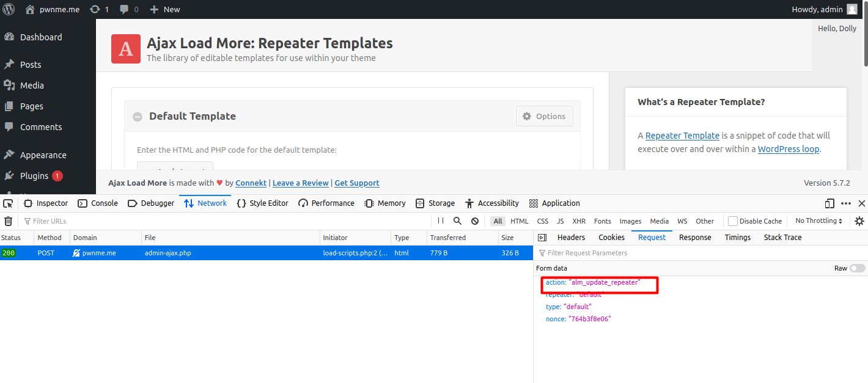Filter requests by Fonts

603,221
